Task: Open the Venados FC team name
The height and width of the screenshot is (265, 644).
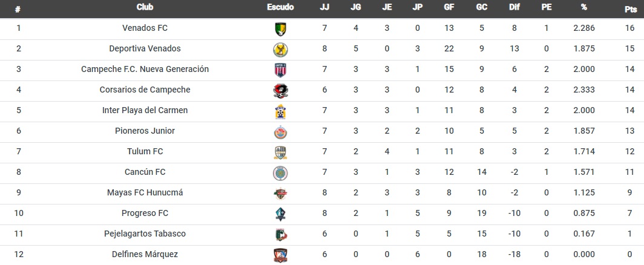Action: pos(145,28)
